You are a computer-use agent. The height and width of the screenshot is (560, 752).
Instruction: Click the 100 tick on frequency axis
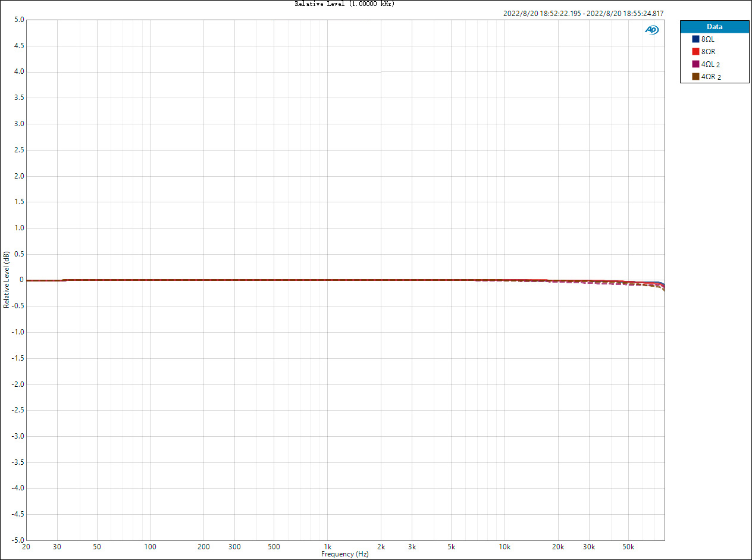click(x=151, y=546)
